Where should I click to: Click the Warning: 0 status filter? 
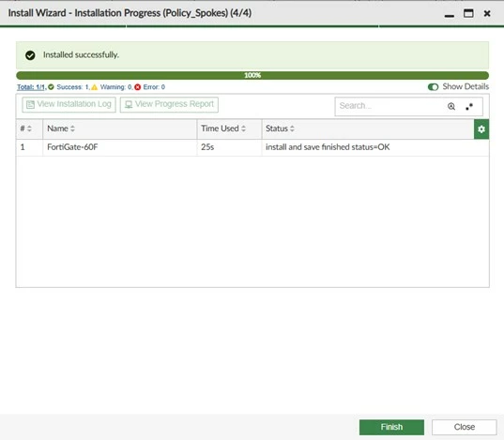[112, 87]
